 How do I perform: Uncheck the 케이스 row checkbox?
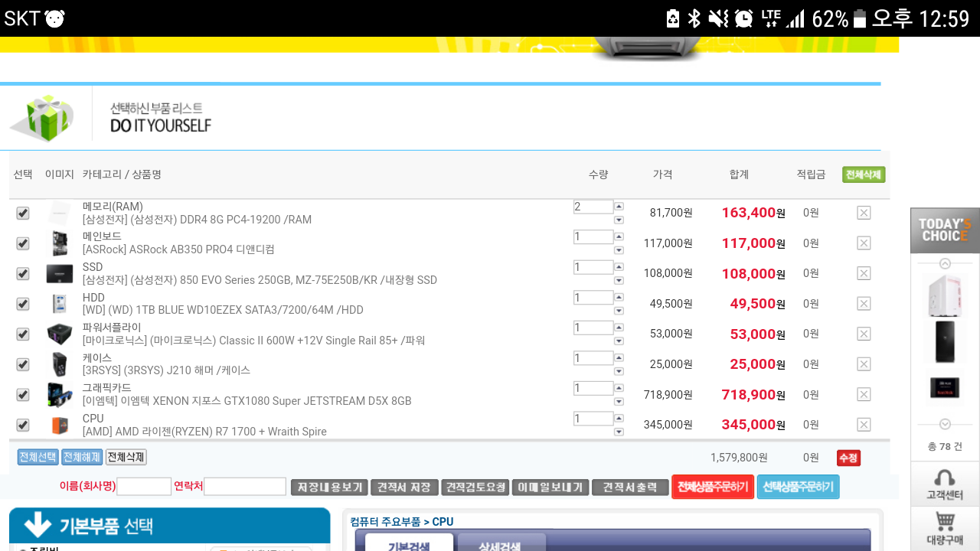(x=23, y=364)
